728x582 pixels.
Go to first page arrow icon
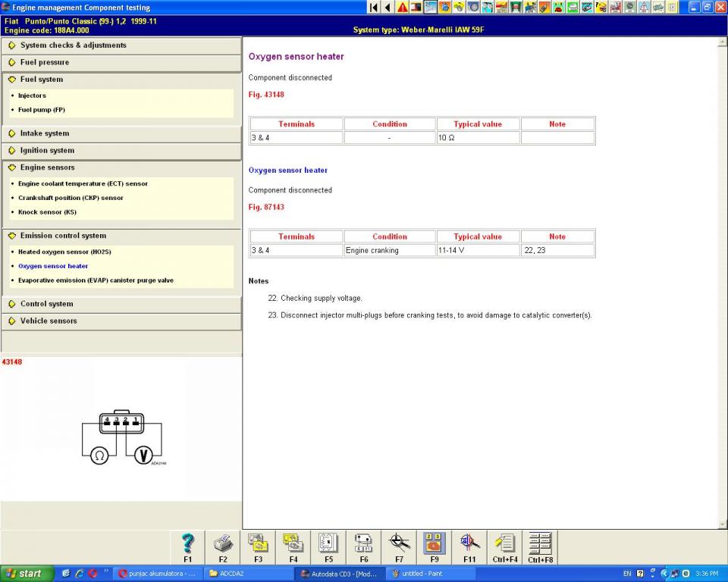[x=373, y=8]
